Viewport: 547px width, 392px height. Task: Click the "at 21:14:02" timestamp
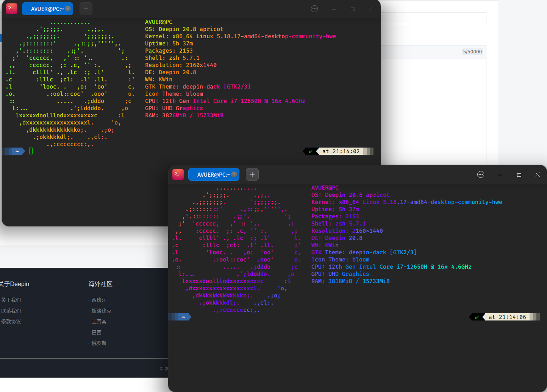[x=341, y=151]
